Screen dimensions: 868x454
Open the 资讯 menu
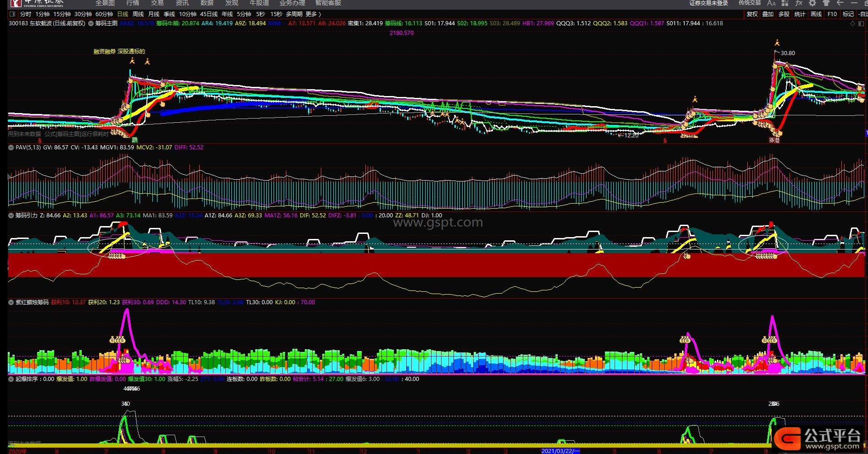(182, 3)
